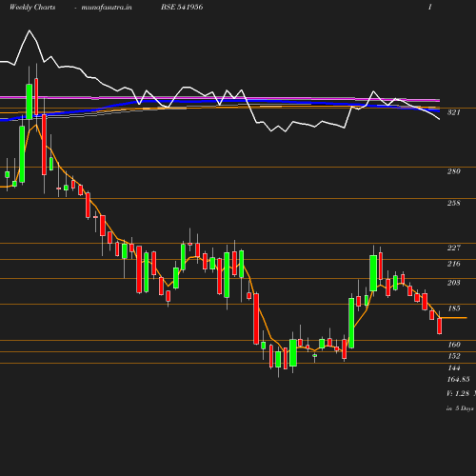The height and width of the screenshot is (476, 476).
Task: Click the 'V: 1.28' volume reading
Action: coord(458,393)
